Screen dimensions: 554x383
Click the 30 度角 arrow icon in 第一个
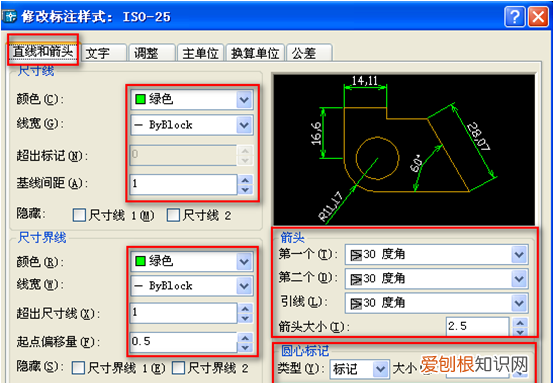coord(356,255)
